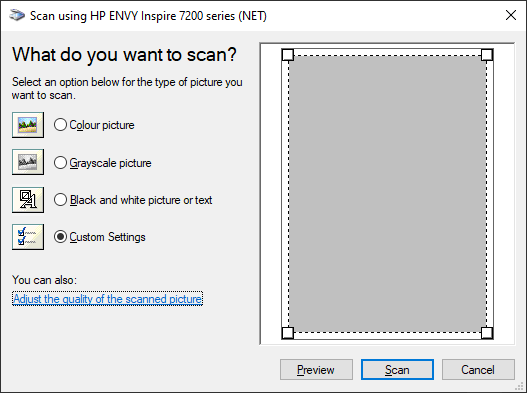This screenshot has width=527, height=393.
Task: Click the Black and white text icon
Action: coord(28,200)
